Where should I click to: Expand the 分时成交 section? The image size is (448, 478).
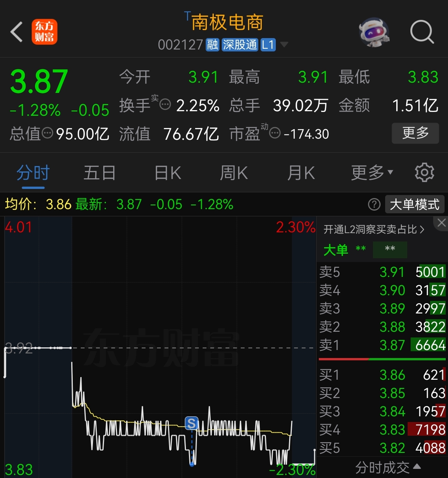(388, 467)
